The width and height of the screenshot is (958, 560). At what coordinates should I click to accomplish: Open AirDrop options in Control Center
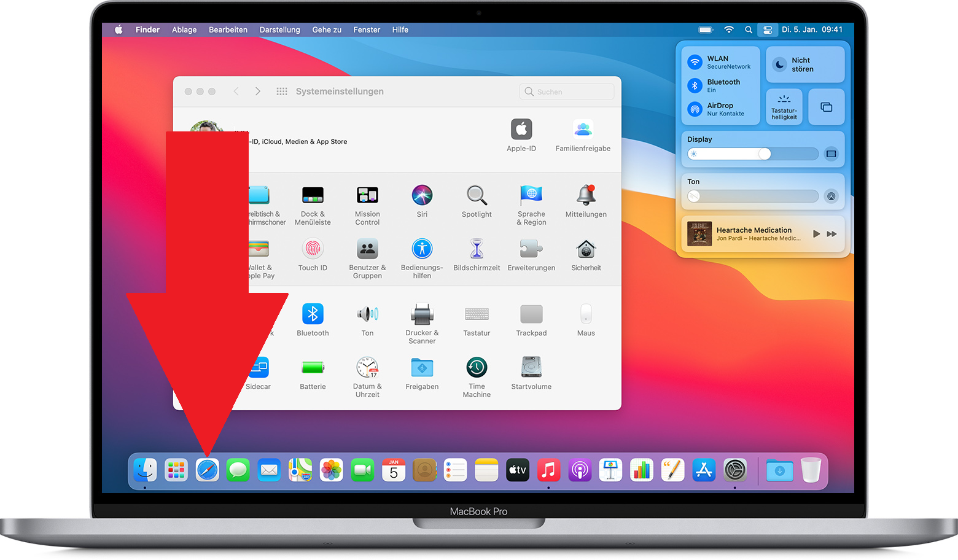[695, 109]
